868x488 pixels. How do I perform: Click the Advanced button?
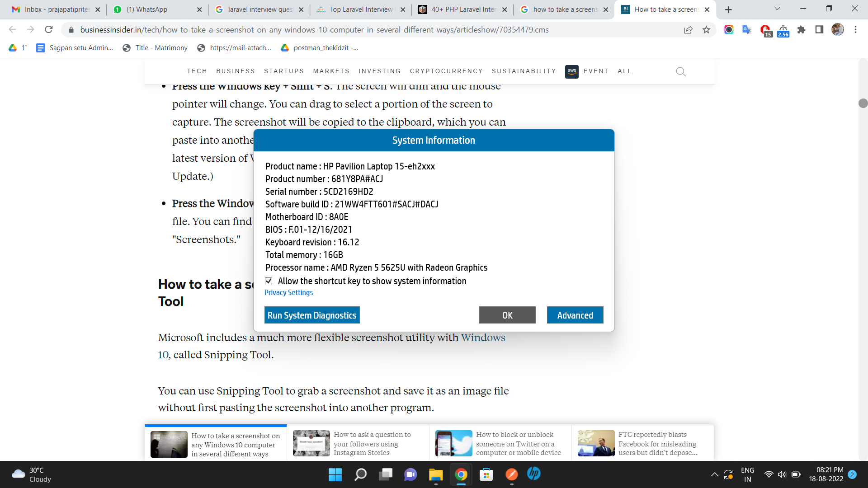[575, 315]
